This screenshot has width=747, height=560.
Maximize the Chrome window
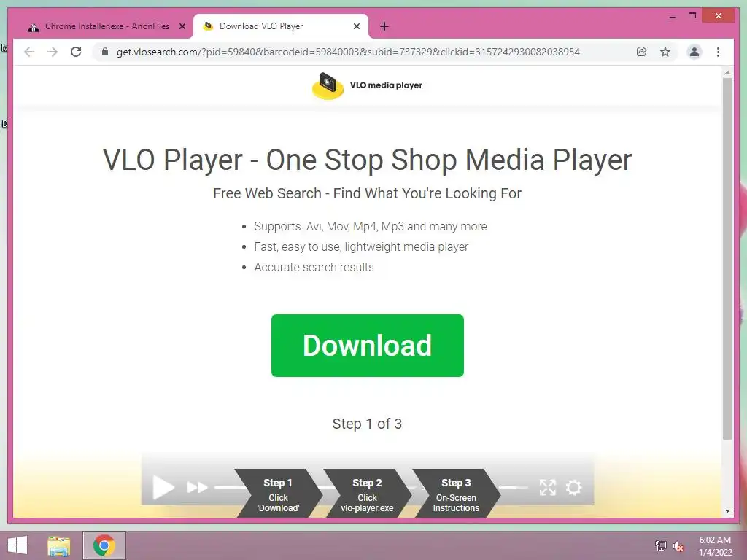pos(692,16)
